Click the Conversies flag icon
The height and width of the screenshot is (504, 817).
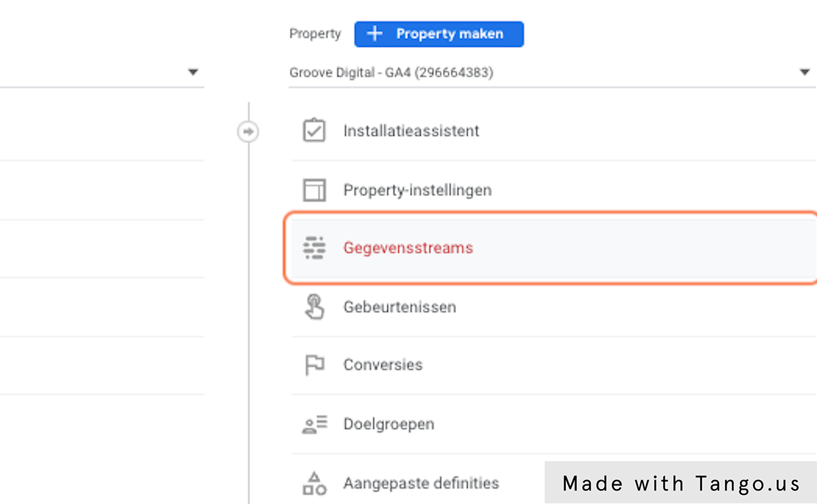point(314,365)
